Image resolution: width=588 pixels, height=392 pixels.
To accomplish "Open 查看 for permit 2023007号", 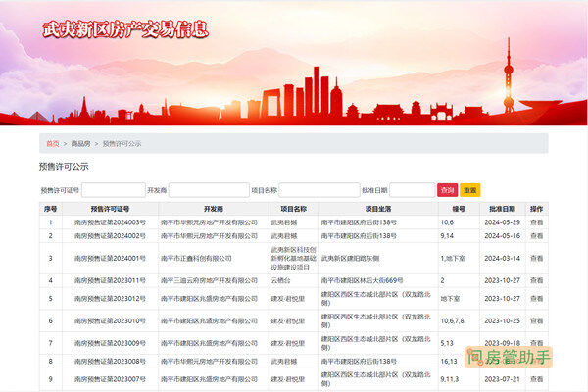I will click(x=537, y=379).
